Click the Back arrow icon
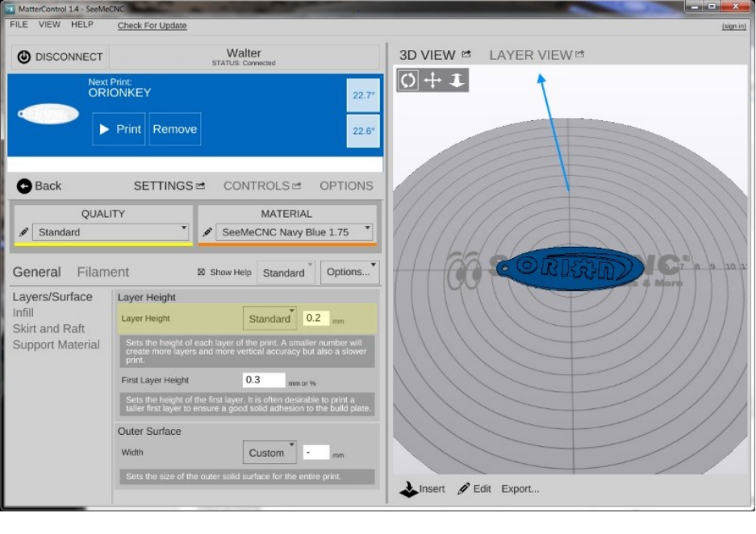756x534 pixels. click(24, 186)
